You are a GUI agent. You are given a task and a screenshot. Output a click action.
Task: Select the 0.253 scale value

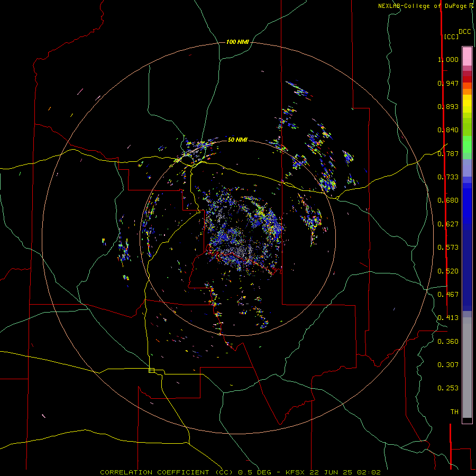(x=448, y=388)
